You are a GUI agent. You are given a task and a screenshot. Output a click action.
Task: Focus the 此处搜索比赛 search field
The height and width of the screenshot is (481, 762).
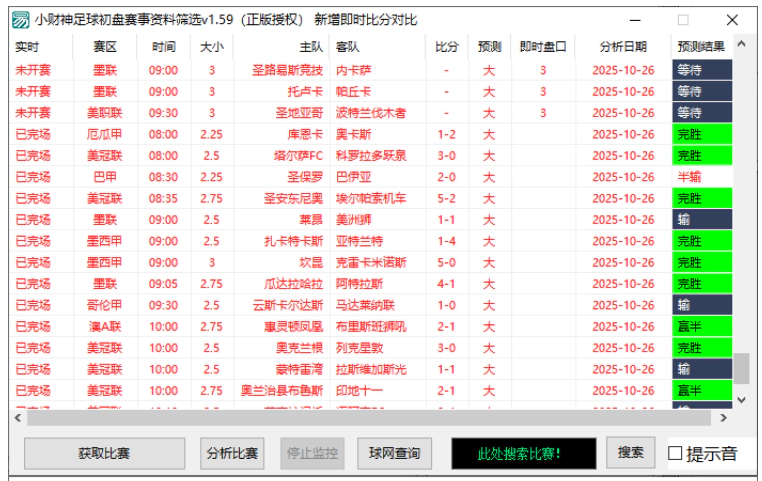tap(520, 453)
